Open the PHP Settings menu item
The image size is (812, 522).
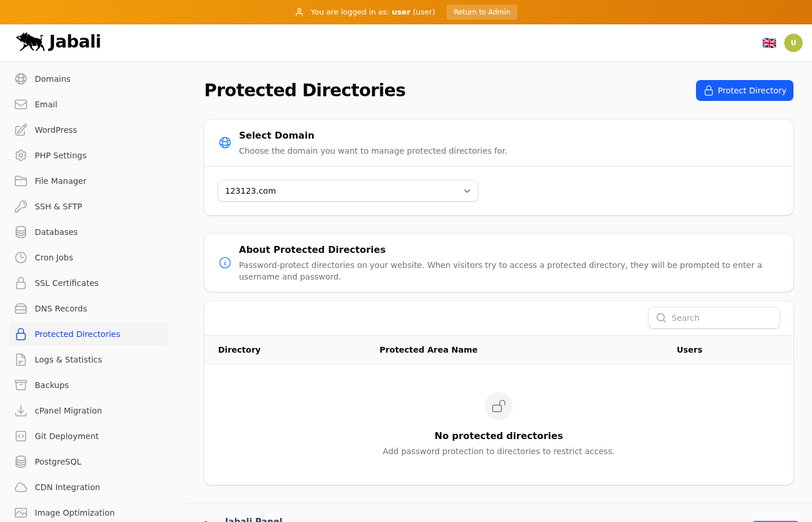[60, 155]
